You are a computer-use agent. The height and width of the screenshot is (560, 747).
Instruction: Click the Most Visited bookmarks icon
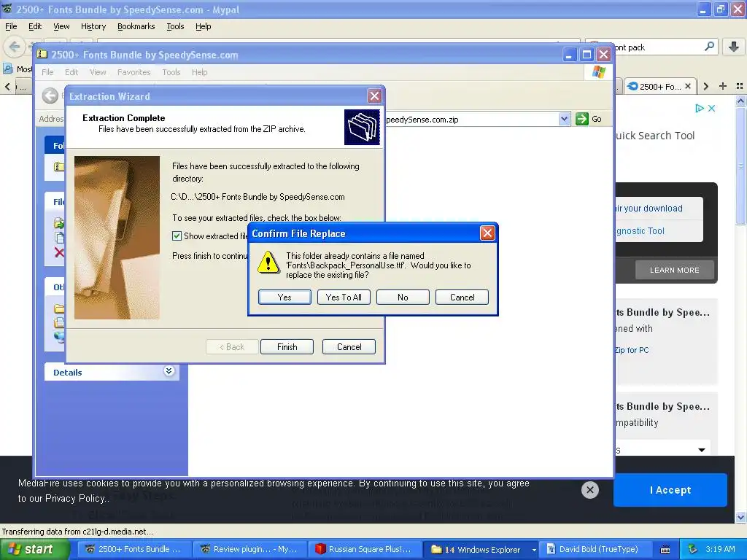coord(8,69)
